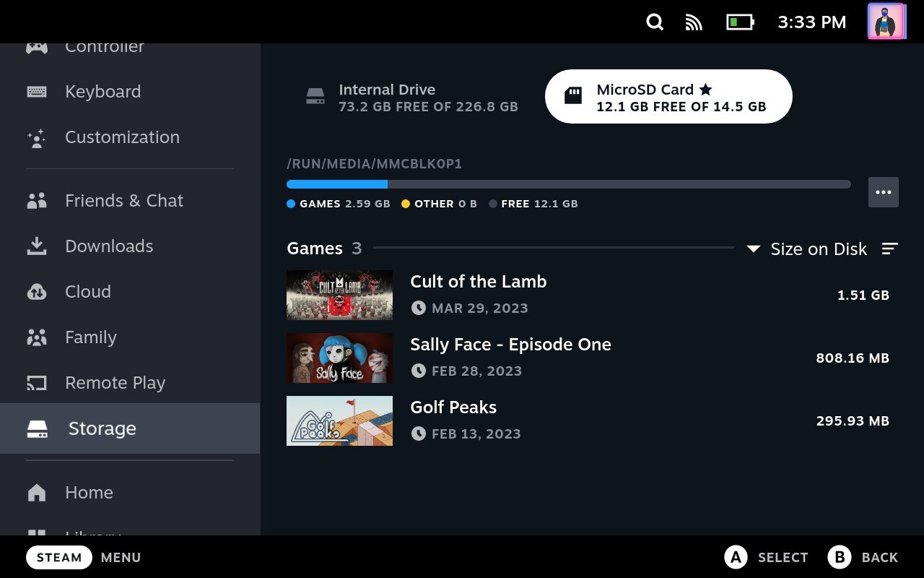The height and width of the screenshot is (578, 924).
Task: Click the FREE 12.1 GB legend text
Action: 540,204
